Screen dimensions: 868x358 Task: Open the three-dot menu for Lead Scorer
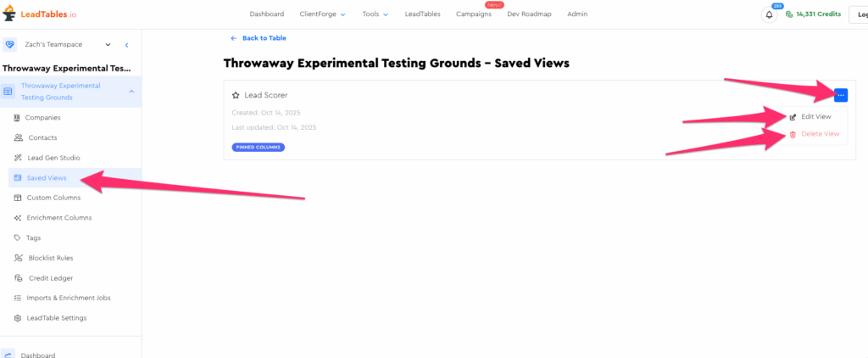pyautogui.click(x=840, y=95)
